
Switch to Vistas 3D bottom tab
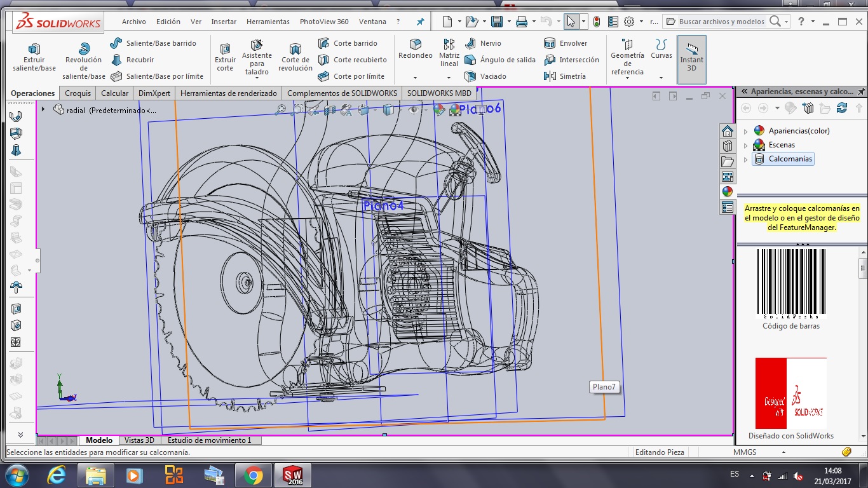tap(139, 440)
